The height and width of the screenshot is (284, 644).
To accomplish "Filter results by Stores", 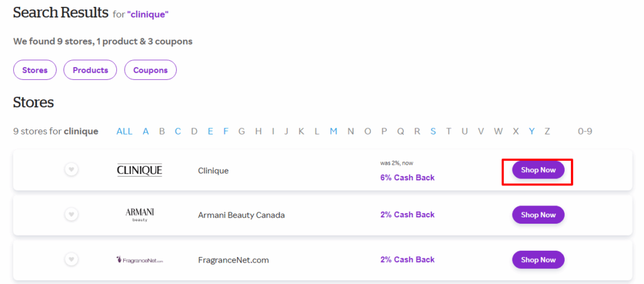I will 35,70.
